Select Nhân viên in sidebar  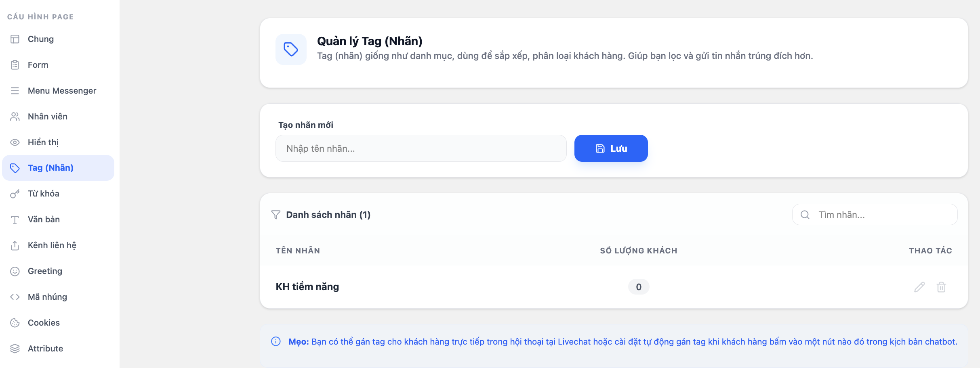tap(48, 117)
